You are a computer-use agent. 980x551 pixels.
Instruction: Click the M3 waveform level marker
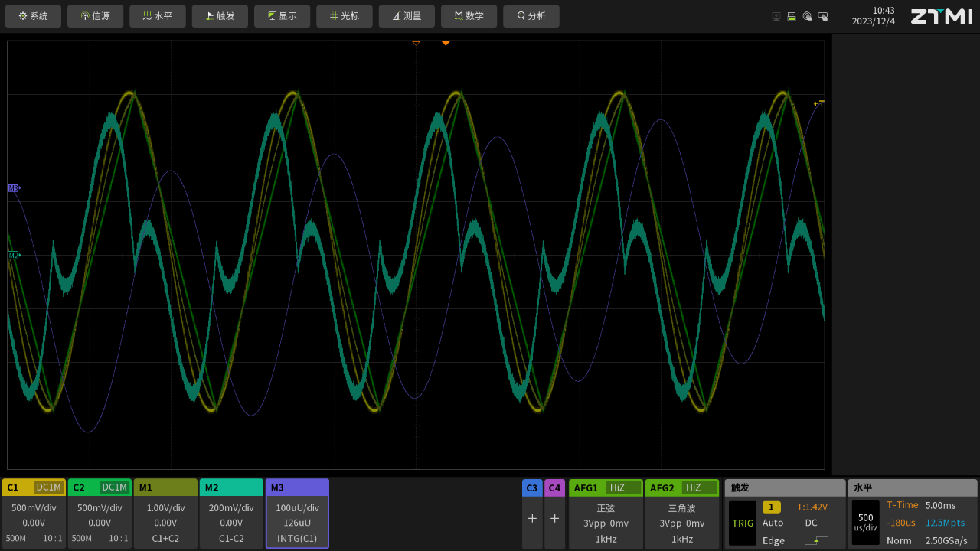pyautogui.click(x=13, y=187)
